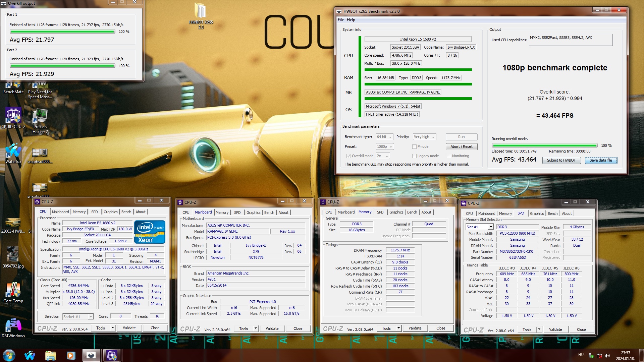This screenshot has width=644, height=362.
Task: Switch to the SPD tab in the Memory CPU-Z
Action: click(380, 212)
